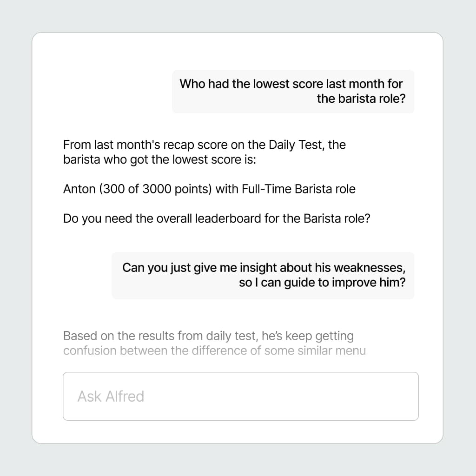Image resolution: width=476 pixels, height=476 pixels.
Task: Select the 'Can you just give me insight' bubble
Action: click(x=263, y=275)
